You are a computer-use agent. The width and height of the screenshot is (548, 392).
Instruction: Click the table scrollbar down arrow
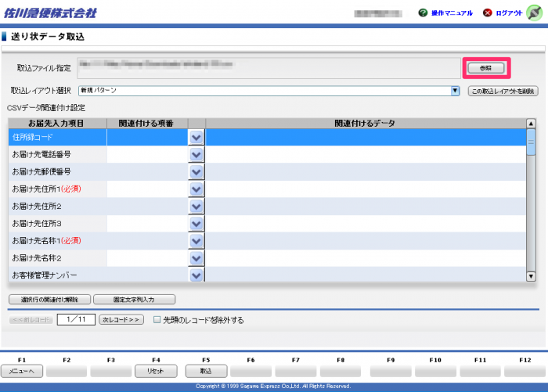click(531, 276)
